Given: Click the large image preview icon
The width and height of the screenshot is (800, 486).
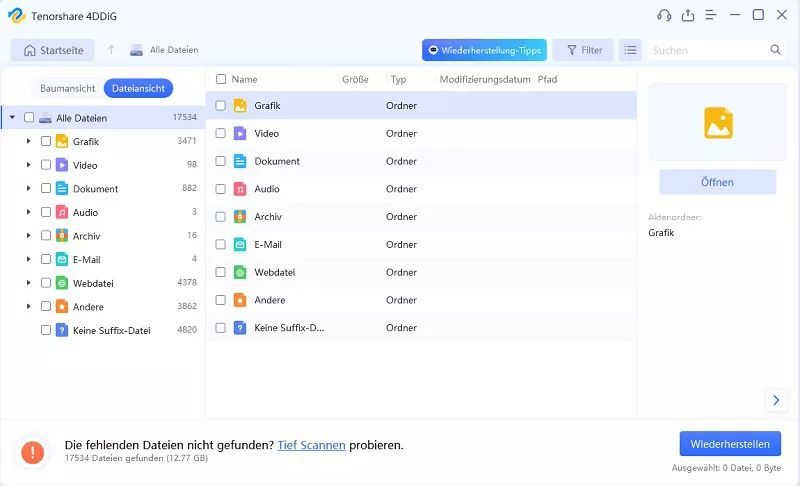Looking at the screenshot, I should (x=718, y=123).
